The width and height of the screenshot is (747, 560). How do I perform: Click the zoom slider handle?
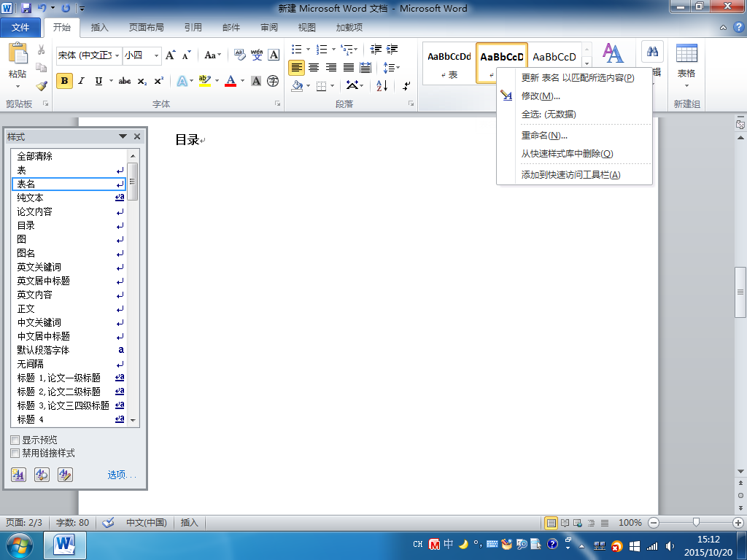(x=696, y=523)
